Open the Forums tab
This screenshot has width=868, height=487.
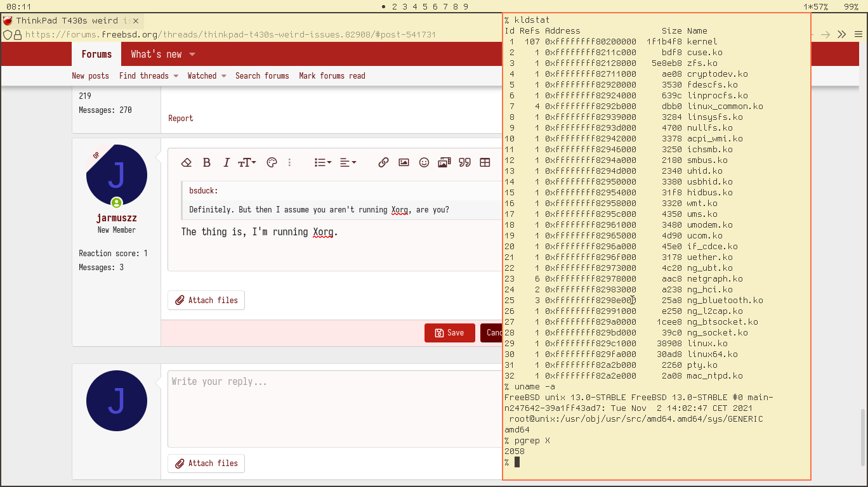pos(96,55)
